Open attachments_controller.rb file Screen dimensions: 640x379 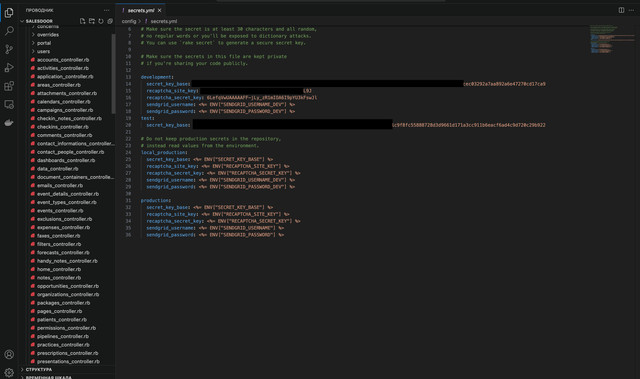(67, 93)
